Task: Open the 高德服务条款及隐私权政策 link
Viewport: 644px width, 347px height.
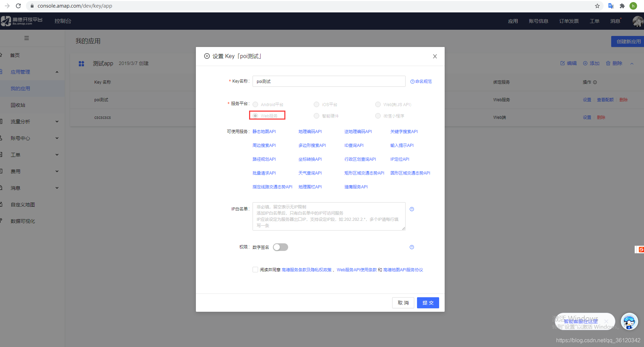Action: pos(306,270)
